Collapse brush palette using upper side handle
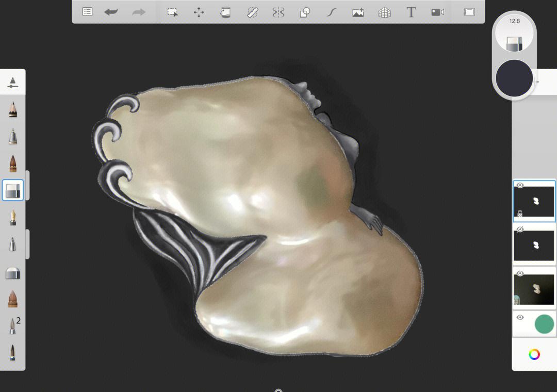This screenshot has width=557, height=392. tap(28, 185)
